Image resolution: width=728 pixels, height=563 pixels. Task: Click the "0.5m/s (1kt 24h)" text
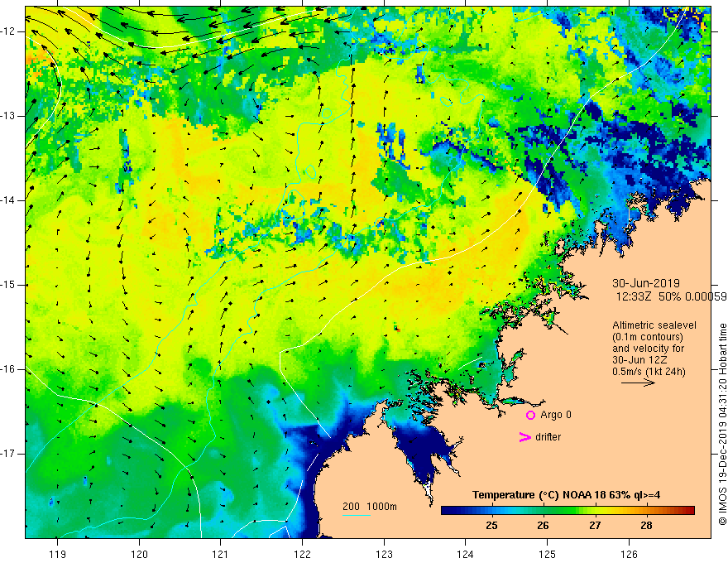pos(649,372)
